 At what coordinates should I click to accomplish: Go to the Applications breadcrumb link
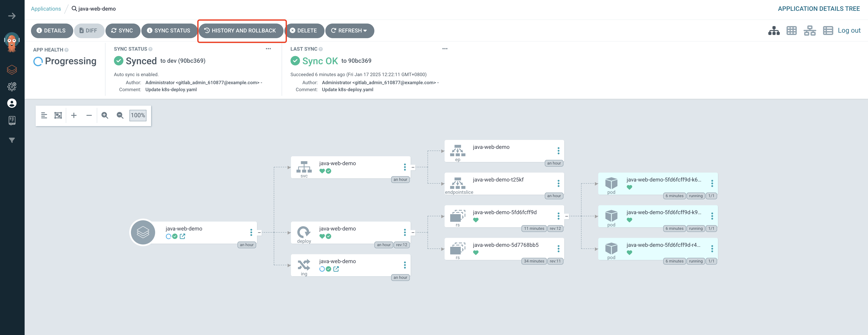click(x=46, y=9)
